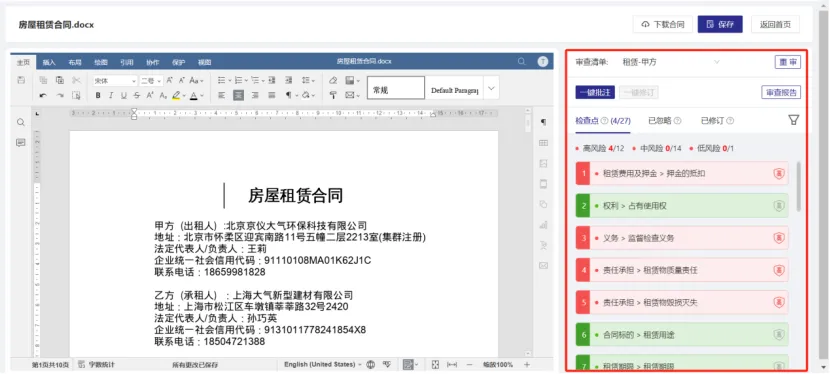The height and width of the screenshot is (374, 830).
Task: Select check item 1 租赁费用及押金 > 押金的抵扣
Action: point(682,174)
